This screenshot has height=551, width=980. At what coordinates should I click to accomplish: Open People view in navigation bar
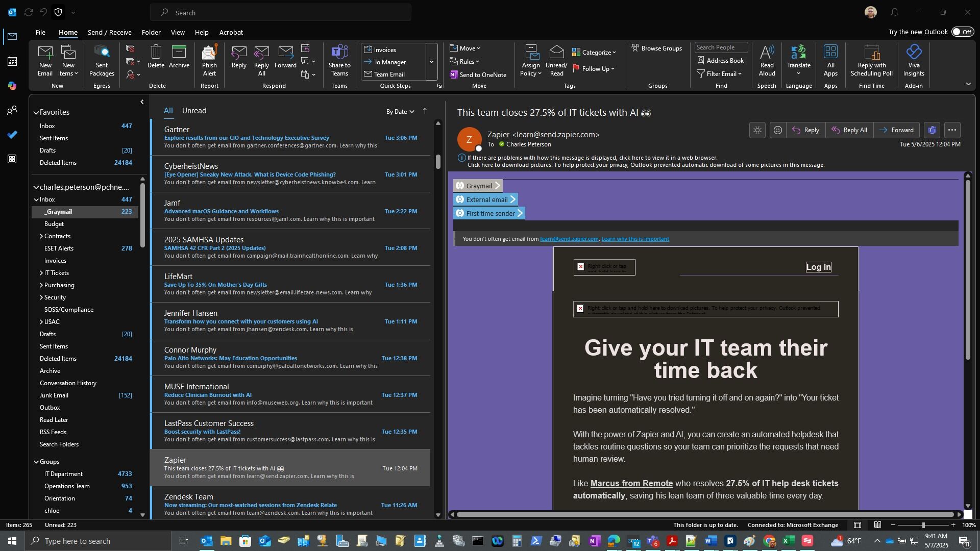[12, 110]
